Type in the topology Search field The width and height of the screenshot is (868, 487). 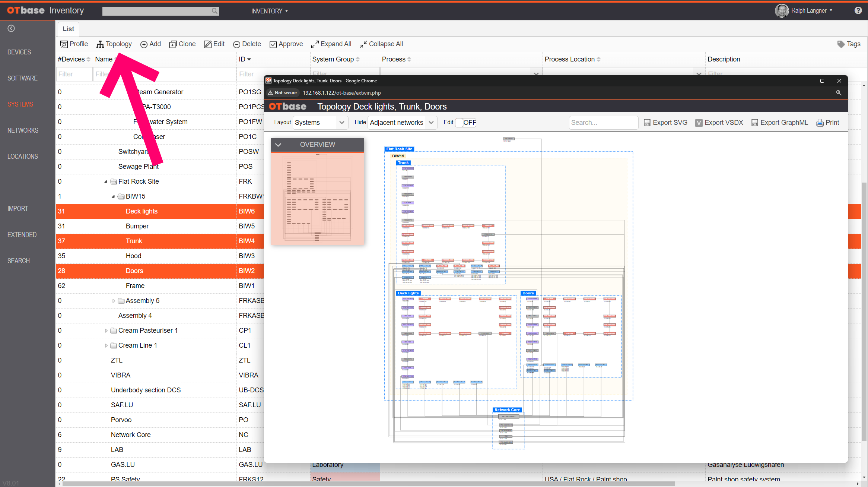[603, 122]
